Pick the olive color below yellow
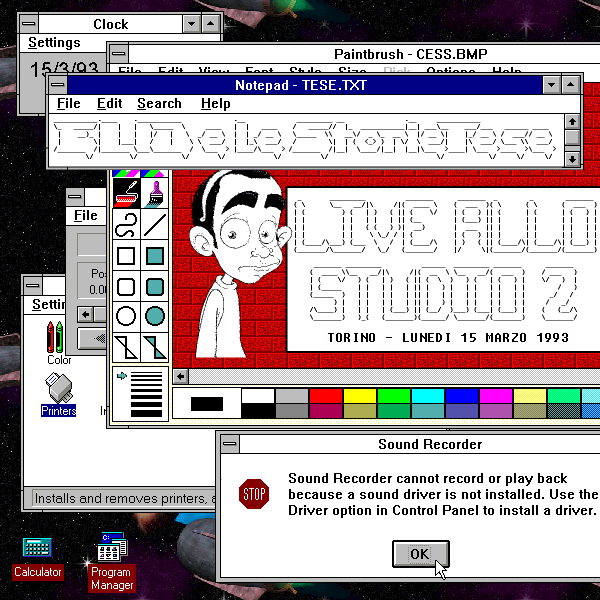The image size is (600, 600). tap(360, 411)
